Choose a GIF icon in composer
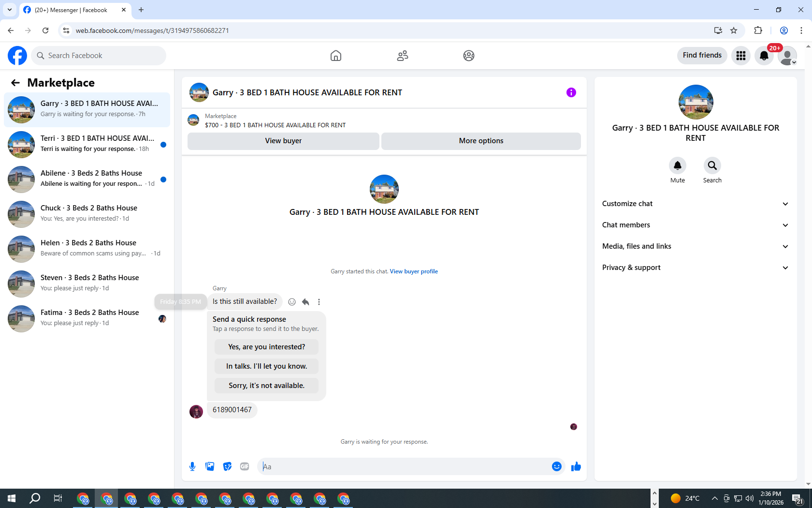The height and width of the screenshot is (508, 812). click(x=245, y=466)
